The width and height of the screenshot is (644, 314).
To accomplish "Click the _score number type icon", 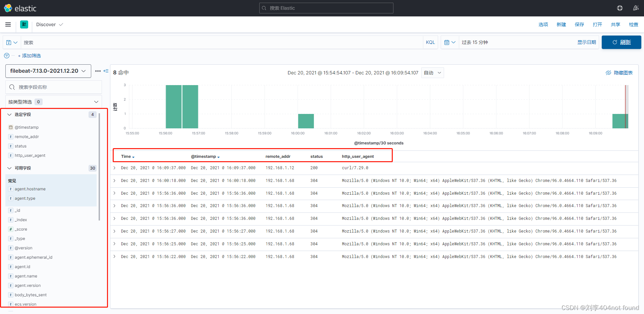I will tap(11, 229).
